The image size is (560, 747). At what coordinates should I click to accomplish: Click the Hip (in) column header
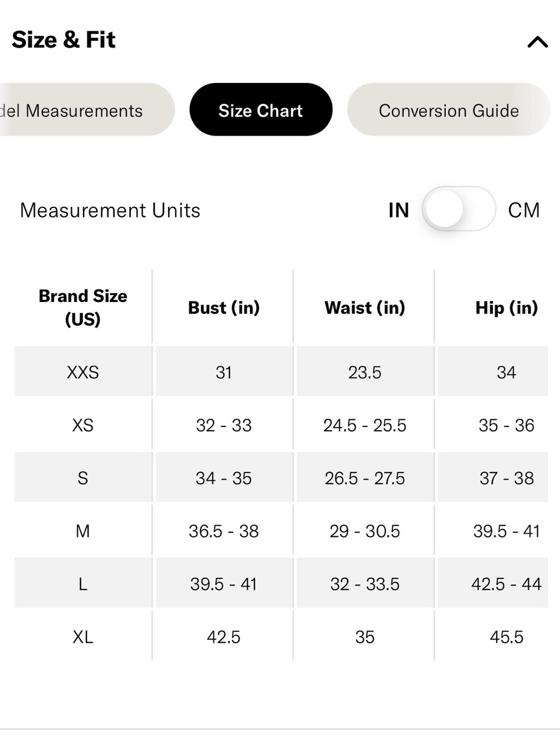[507, 307]
